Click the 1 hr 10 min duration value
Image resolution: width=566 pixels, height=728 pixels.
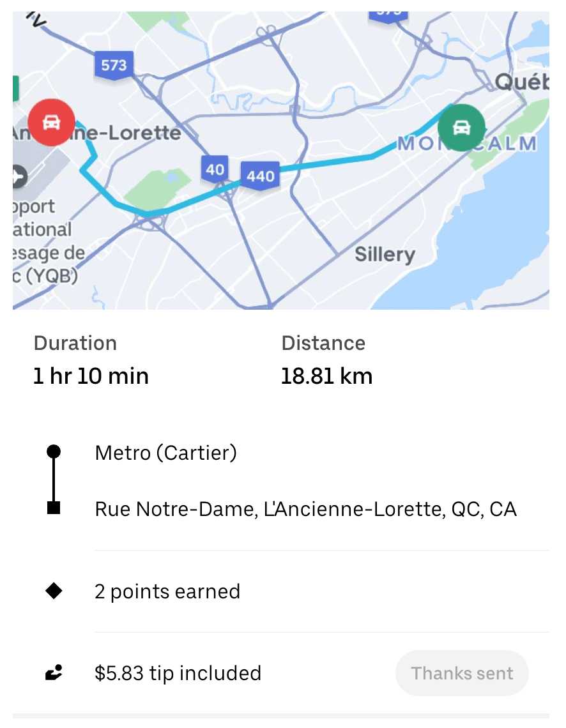coord(91,376)
